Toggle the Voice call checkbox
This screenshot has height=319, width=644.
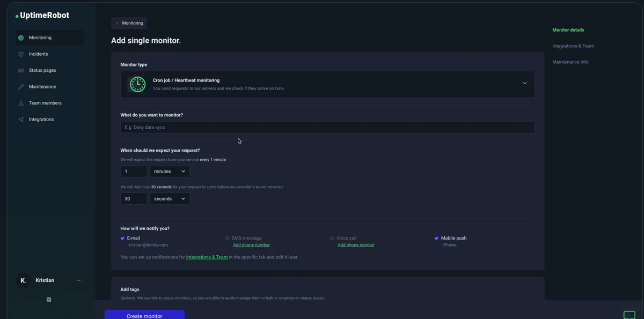(x=332, y=238)
